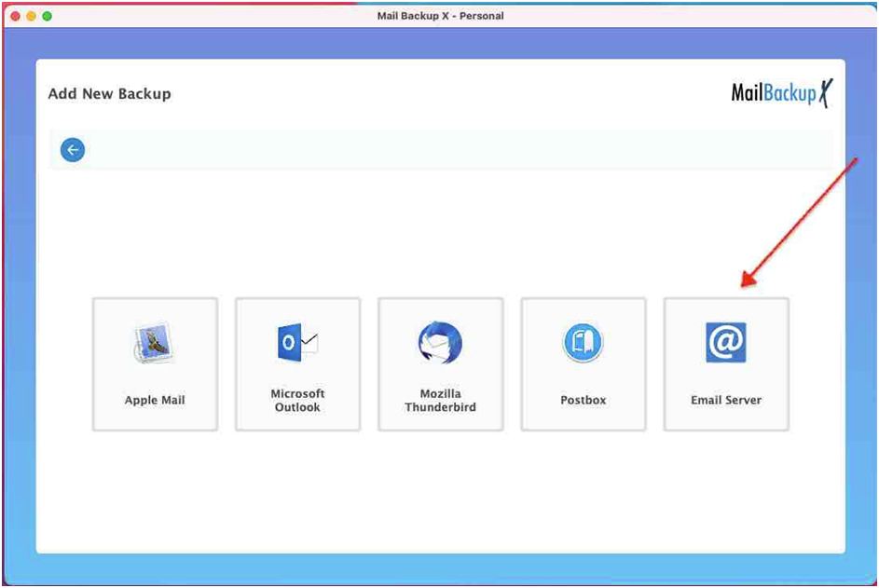Viewport: 879px width, 588px height.
Task: Pick the Mozilla Thunderbird icon
Action: pos(440,343)
